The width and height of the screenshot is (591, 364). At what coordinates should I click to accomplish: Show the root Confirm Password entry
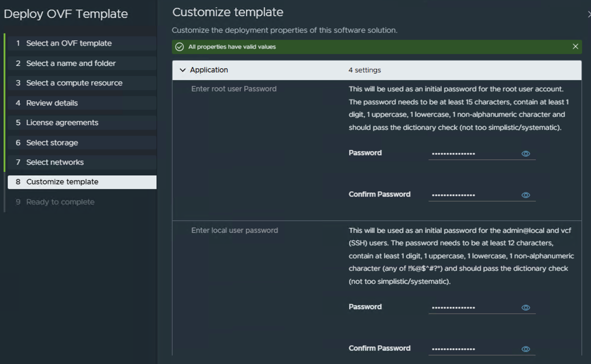point(526,195)
